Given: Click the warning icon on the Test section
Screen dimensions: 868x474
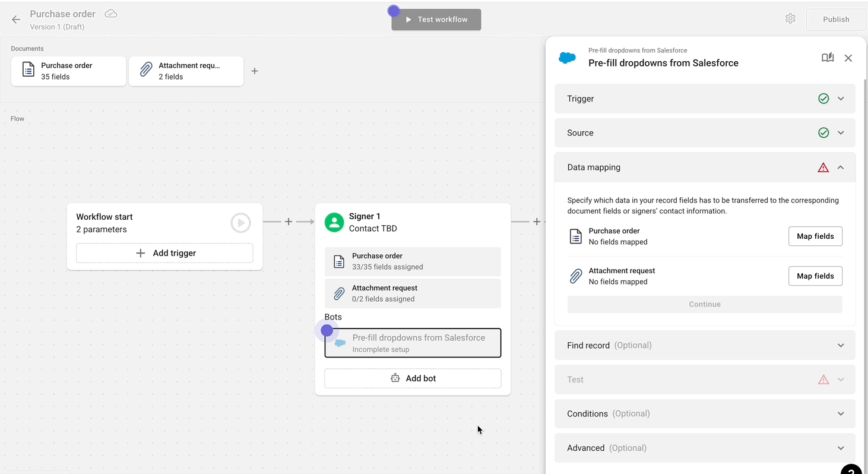Looking at the screenshot, I should (823, 379).
